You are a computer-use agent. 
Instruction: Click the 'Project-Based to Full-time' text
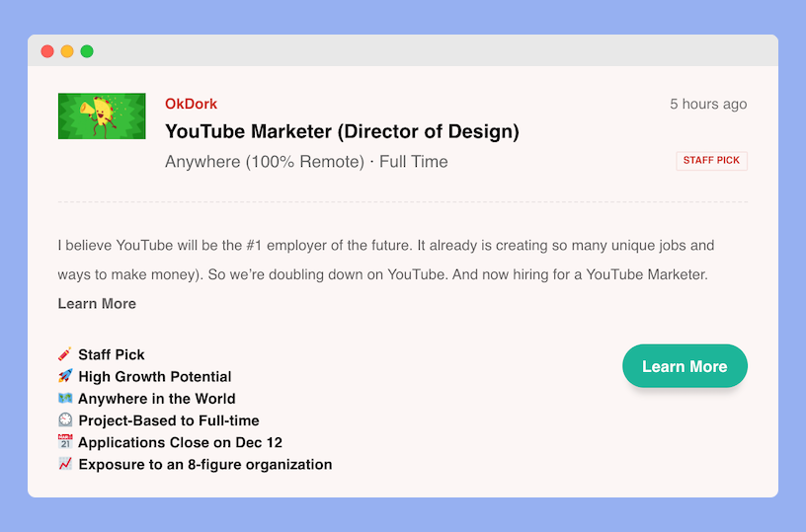click(169, 420)
